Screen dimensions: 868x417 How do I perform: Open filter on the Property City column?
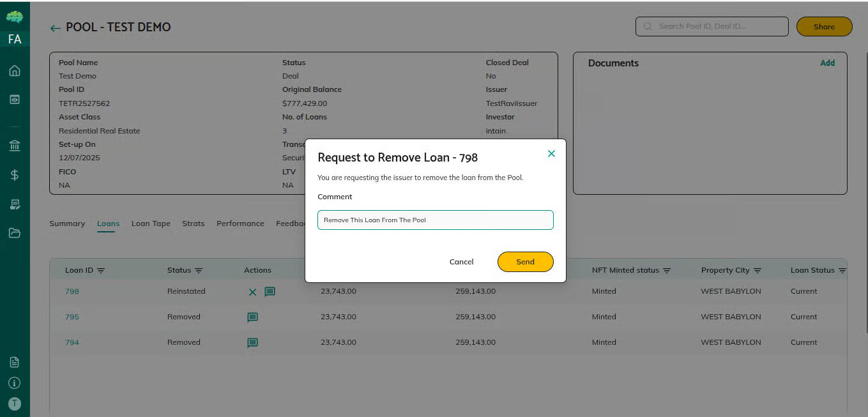coord(758,271)
